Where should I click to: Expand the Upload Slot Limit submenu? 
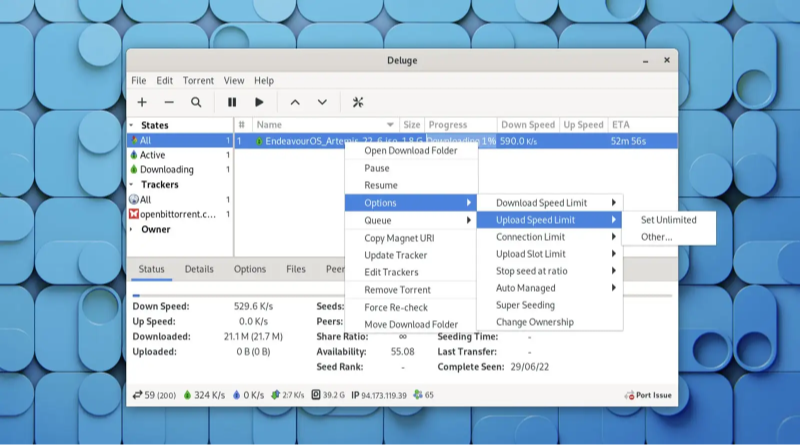pos(549,254)
